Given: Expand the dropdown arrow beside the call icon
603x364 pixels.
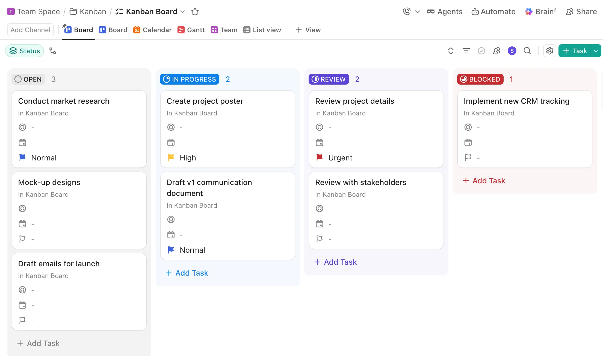Looking at the screenshot, I should point(418,12).
